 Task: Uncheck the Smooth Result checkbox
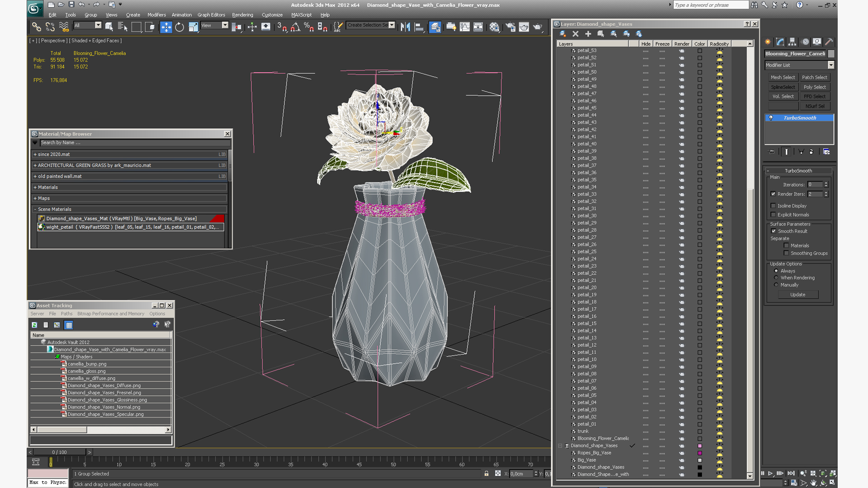[773, 231]
